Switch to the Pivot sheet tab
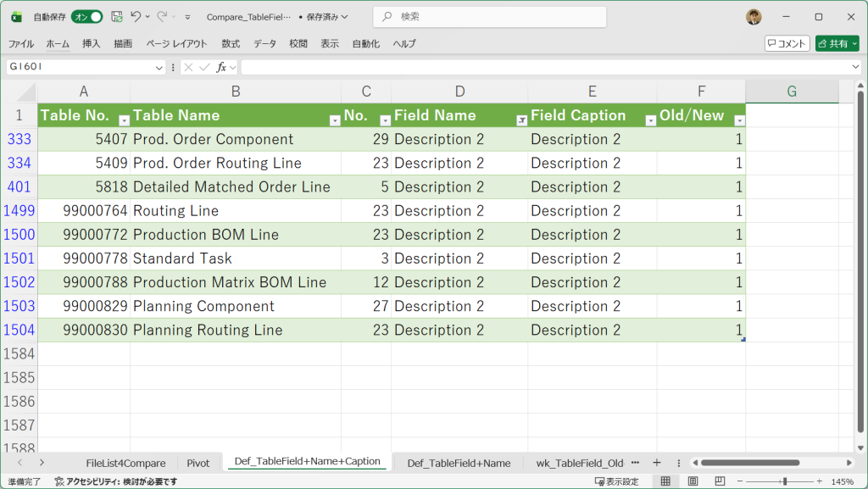The width and height of the screenshot is (868, 489). pos(198,463)
